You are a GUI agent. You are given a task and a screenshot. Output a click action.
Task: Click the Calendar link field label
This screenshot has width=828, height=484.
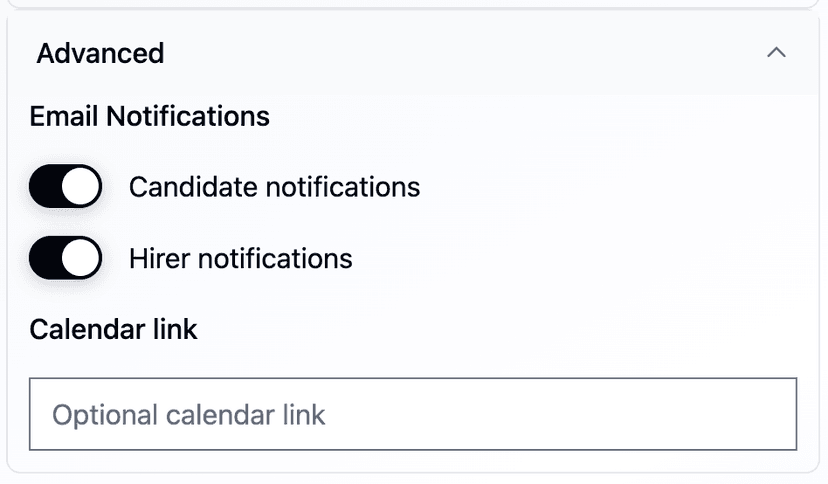click(113, 330)
